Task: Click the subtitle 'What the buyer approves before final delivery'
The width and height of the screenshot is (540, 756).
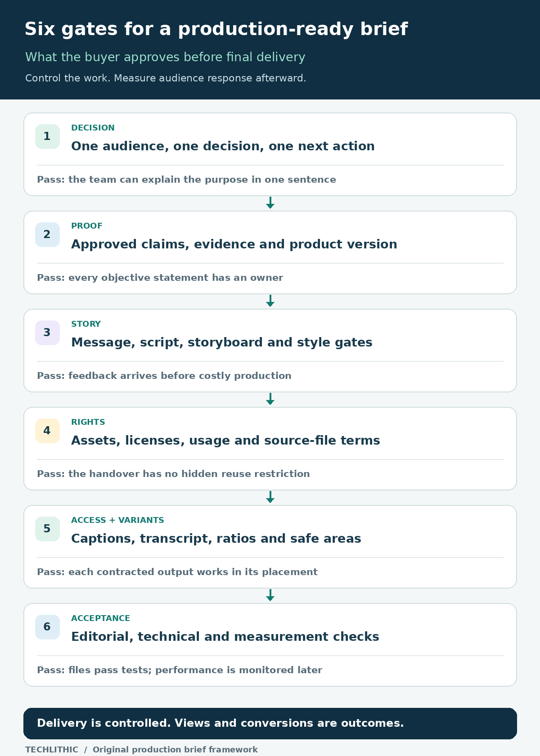Action: pyautogui.click(x=165, y=57)
